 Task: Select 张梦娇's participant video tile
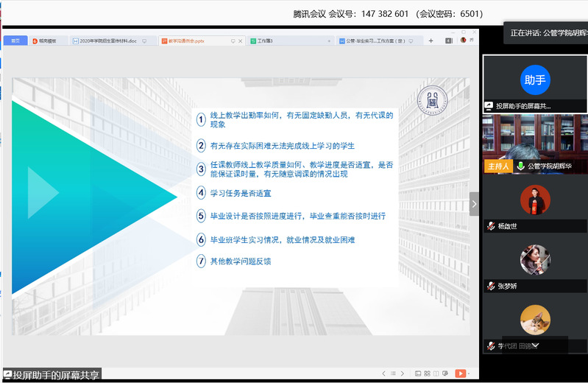coord(535,261)
